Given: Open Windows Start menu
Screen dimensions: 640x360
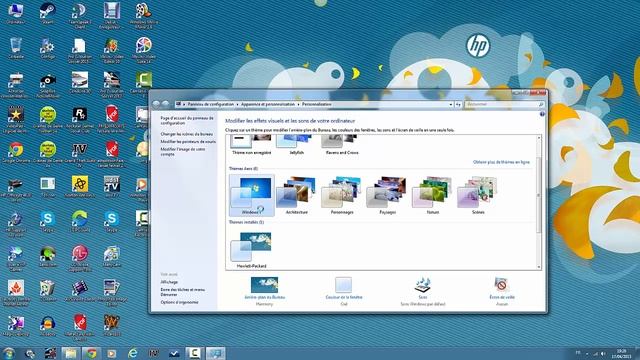Looking at the screenshot, I should coord(9,353).
